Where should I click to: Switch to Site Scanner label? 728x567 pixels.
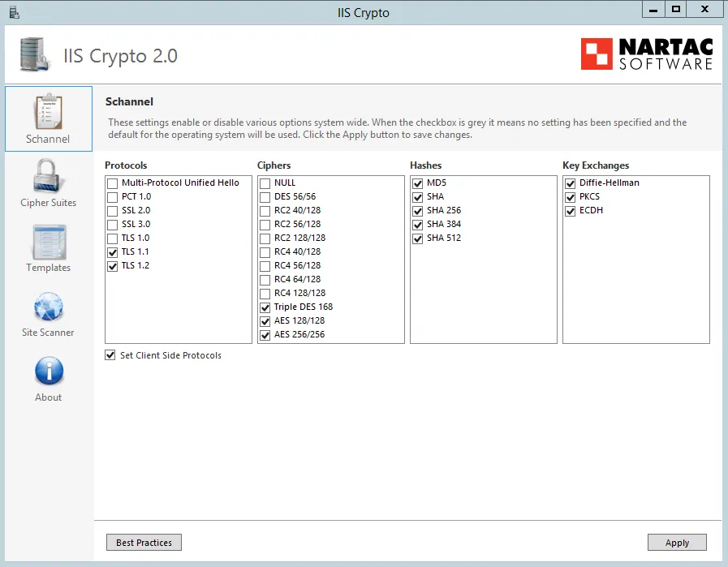[48, 333]
